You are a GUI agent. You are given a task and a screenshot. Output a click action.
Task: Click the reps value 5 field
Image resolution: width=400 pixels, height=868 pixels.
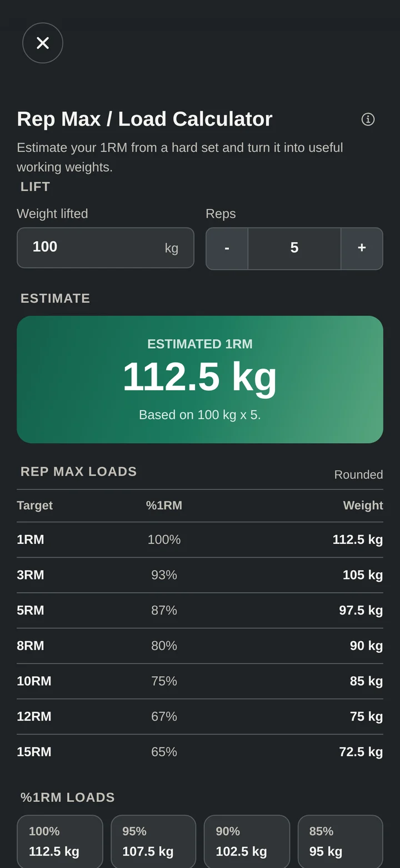click(294, 249)
